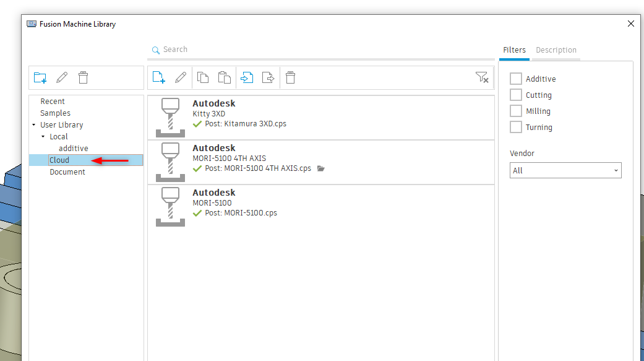Open the Filters tab
The height and width of the screenshot is (361, 644).
pyautogui.click(x=514, y=50)
